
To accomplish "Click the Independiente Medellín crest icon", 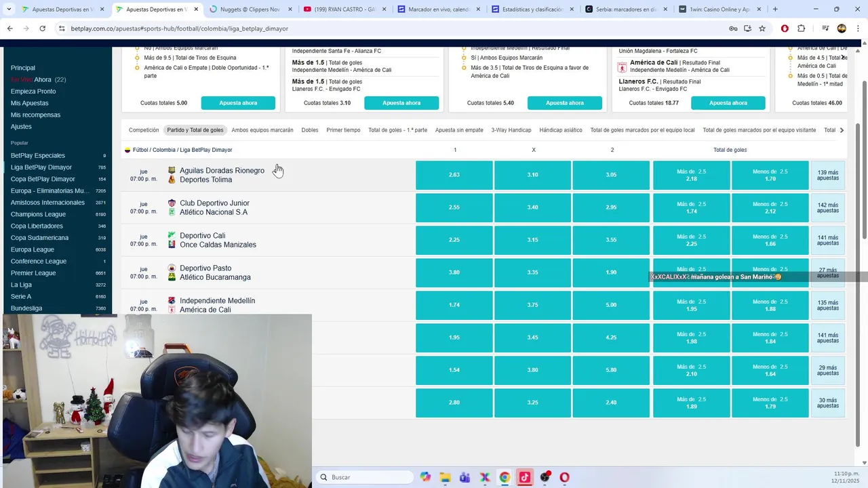I will pos(172,301).
